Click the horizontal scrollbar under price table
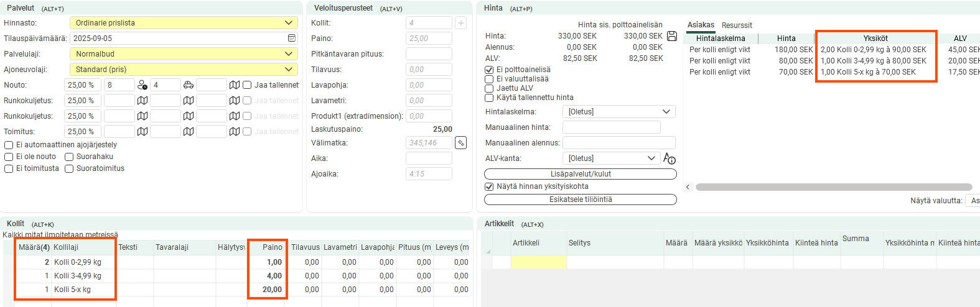Viewport: 980px width, 307px height. click(x=833, y=187)
